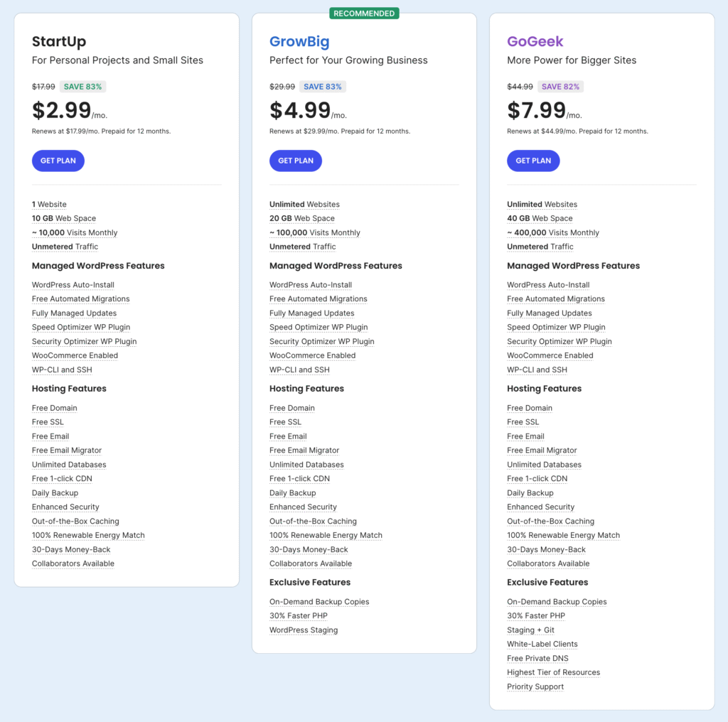The image size is (728, 722).
Task: Click Highest Tier of Resources link
Action: coord(553,672)
